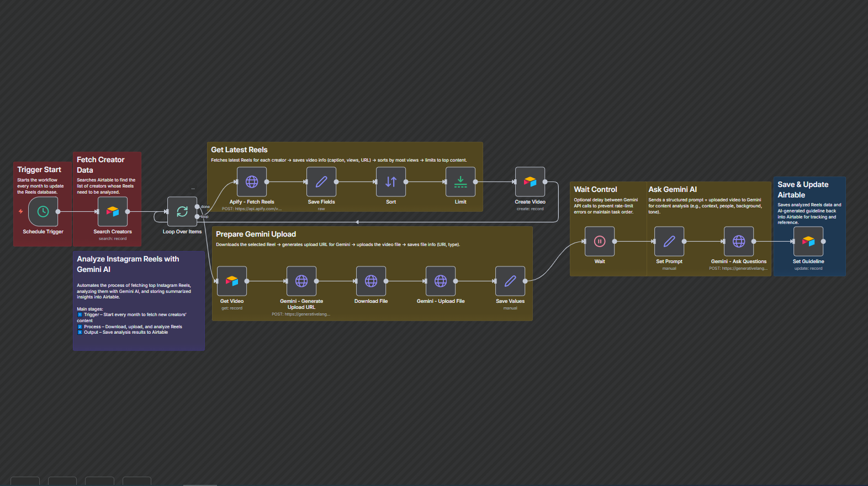Screen dimensions: 868x486
Task: Select the 'Get Latest Reels' sticky note title
Action: (239, 150)
